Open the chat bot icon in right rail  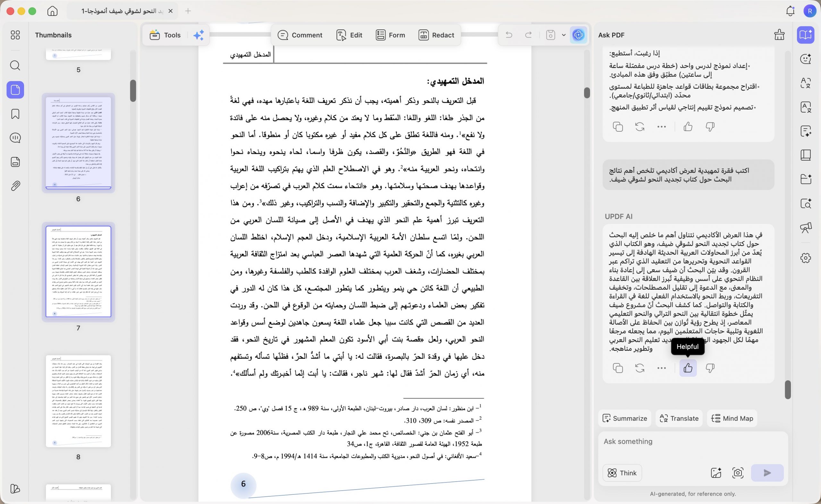806,59
